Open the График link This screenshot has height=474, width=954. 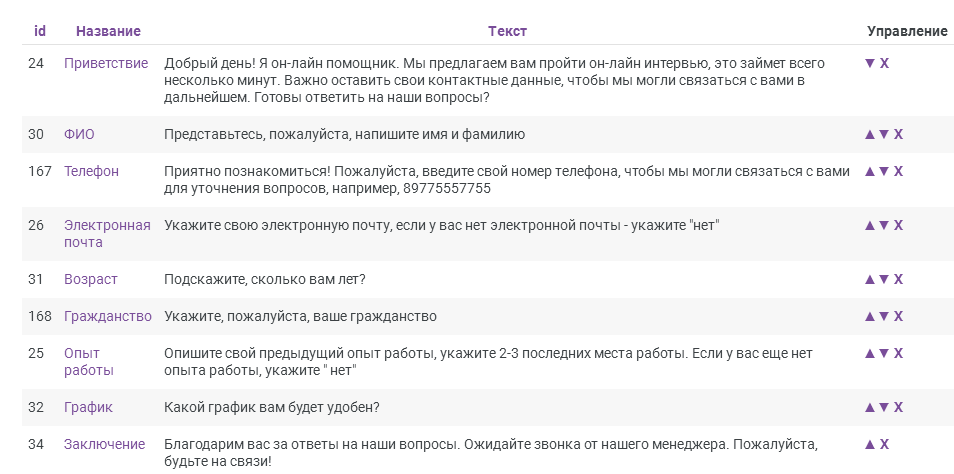pos(88,408)
